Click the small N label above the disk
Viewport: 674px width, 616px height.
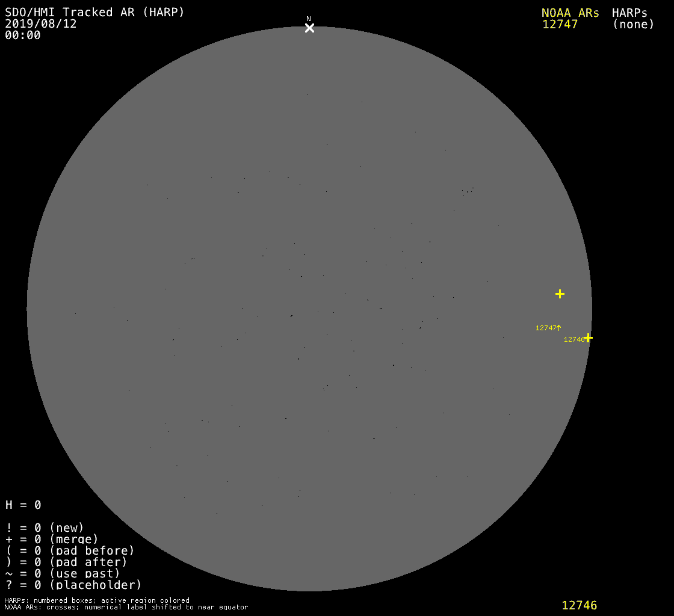pyautogui.click(x=309, y=19)
